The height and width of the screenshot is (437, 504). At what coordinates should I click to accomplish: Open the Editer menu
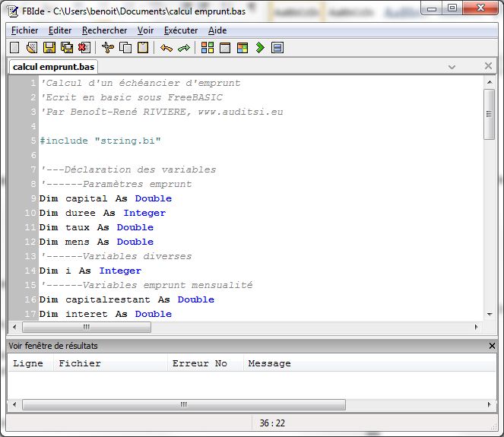coord(60,30)
